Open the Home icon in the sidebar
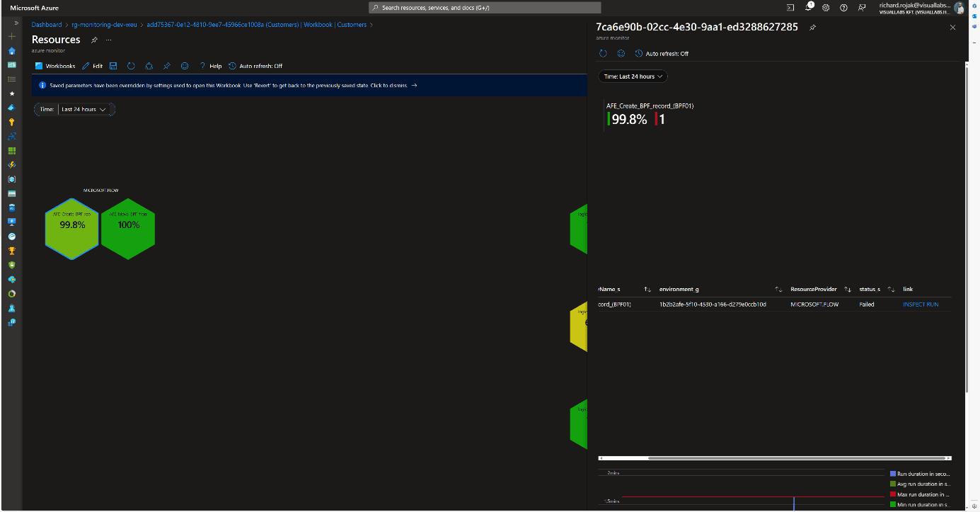The image size is (980, 512). click(x=11, y=51)
